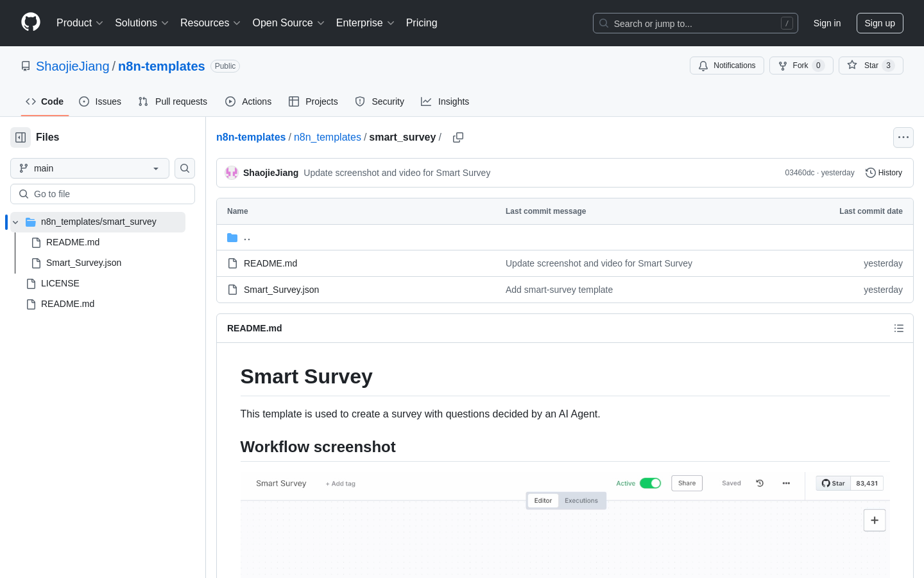This screenshot has width=924, height=578.
Task: Open the parent directory row
Action: point(565,238)
